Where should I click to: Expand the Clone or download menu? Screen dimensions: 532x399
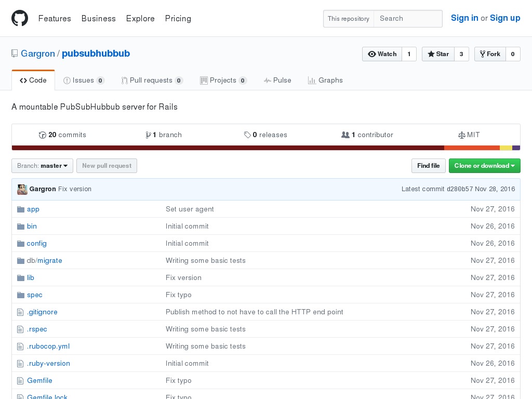pyautogui.click(x=485, y=166)
